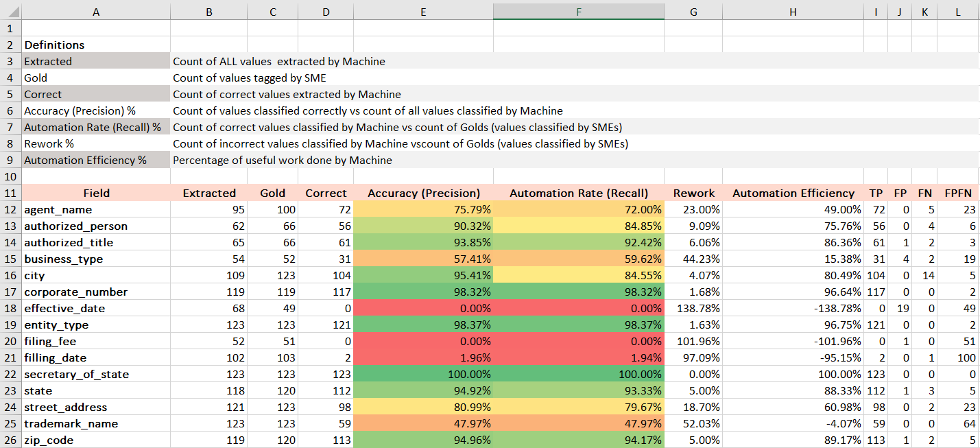Click the 'Correct' table header
This screenshot has width=980, height=448.
pyautogui.click(x=326, y=193)
